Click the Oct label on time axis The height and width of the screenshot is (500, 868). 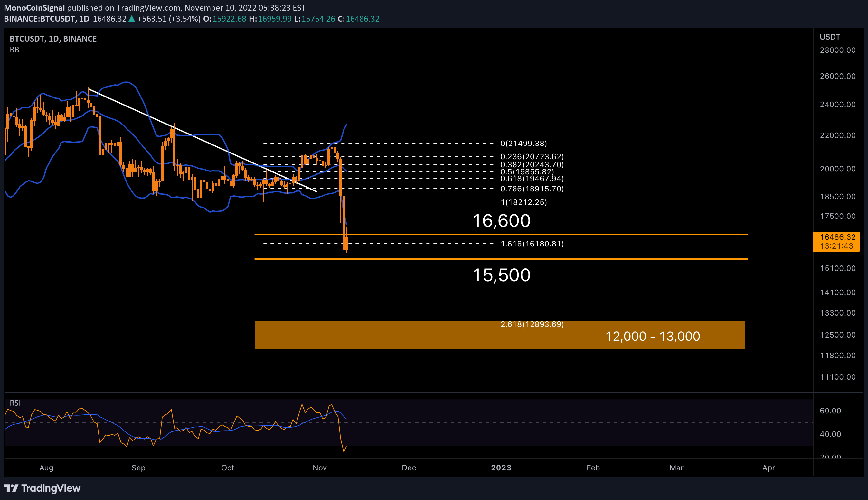click(x=228, y=468)
